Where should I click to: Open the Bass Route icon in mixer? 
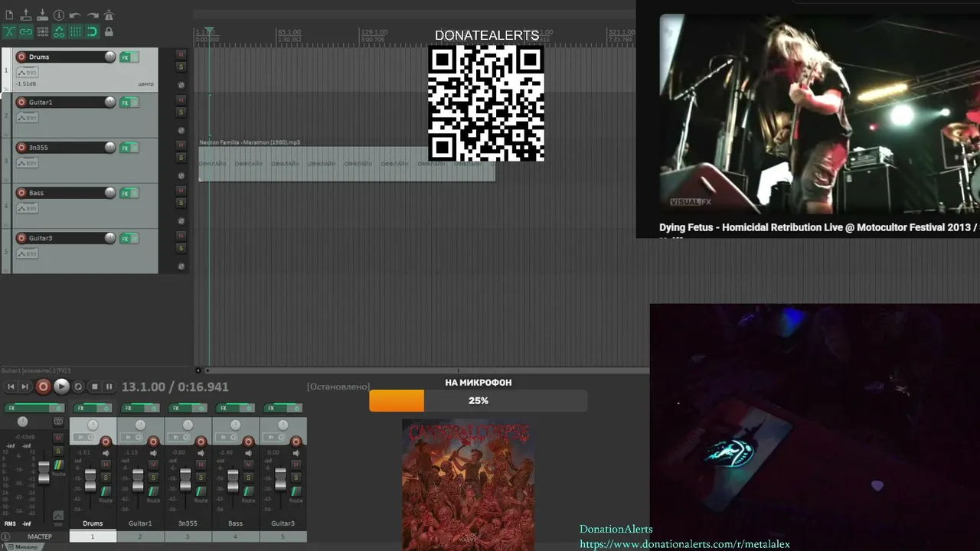coord(248,491)
